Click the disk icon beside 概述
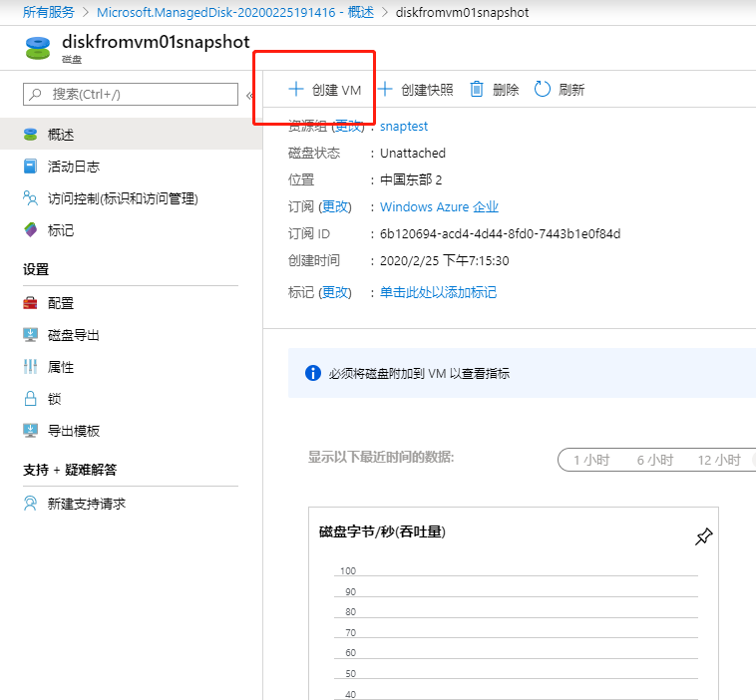756x700 pixels. pos(30,134)
